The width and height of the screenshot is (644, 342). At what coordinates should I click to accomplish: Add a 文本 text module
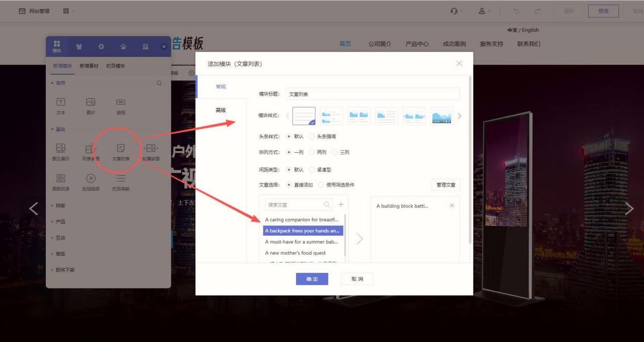[x=61, y=106]
